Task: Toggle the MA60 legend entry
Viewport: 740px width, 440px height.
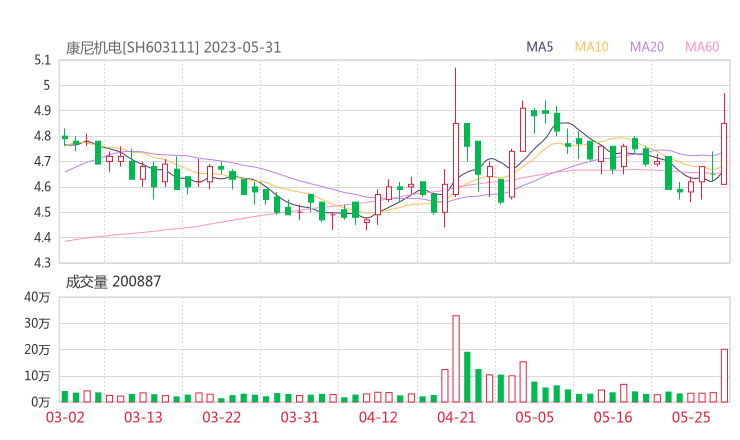Action: (702, 47)
